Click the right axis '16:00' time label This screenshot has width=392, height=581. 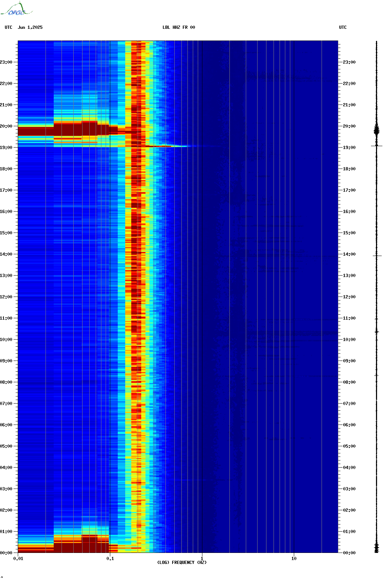click(349, 212)
